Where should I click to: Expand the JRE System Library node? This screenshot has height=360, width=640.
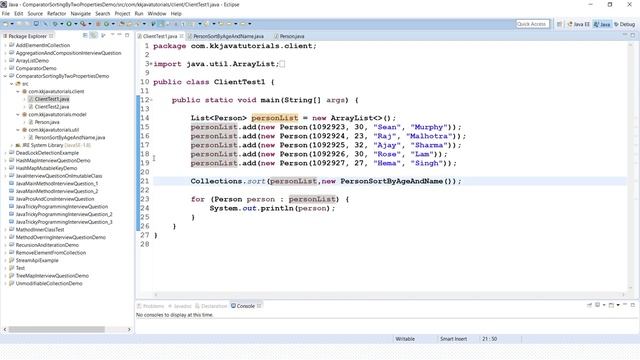(x=12, y=145)
